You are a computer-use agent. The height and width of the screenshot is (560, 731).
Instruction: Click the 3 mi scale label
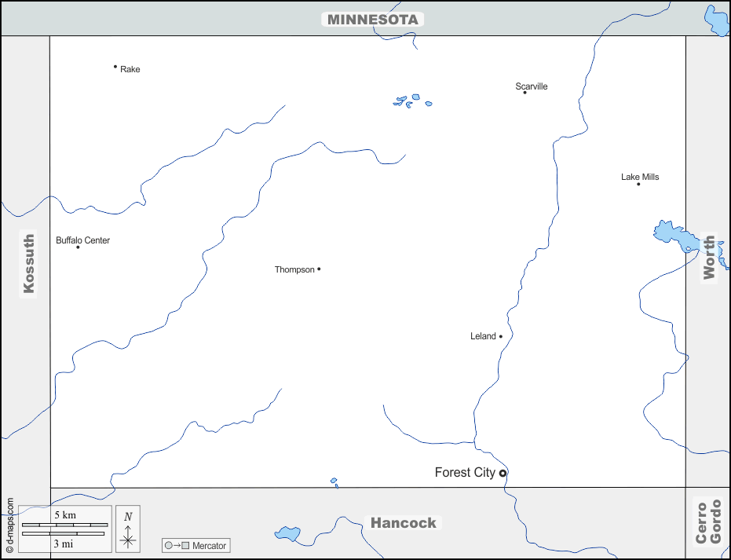(x=64, y=543)
